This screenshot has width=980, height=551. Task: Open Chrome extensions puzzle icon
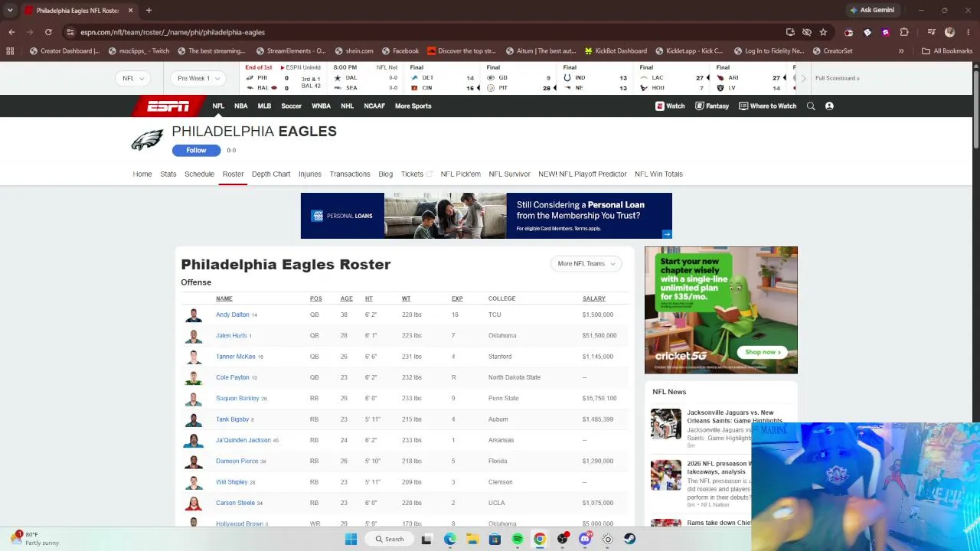[x=904, y=32]
